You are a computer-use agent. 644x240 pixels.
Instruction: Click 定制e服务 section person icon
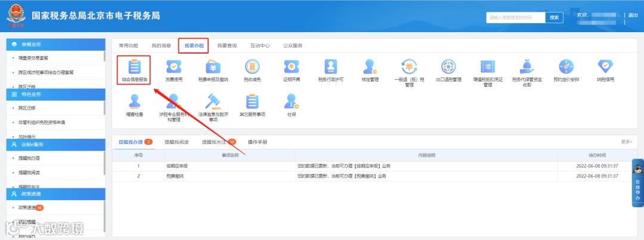[x=14, y=144]
